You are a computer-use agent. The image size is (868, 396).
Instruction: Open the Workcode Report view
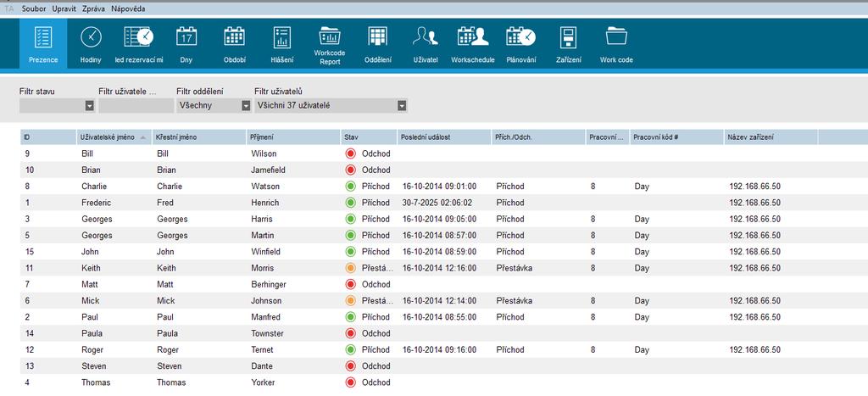(330, 46)
